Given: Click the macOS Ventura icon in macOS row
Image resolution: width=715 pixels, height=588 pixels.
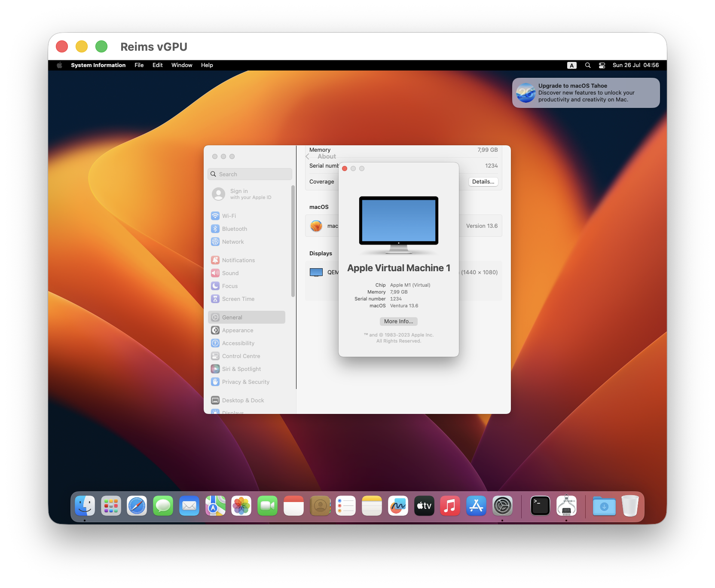Looking at the screenshot, I should (x=316, y=226).
